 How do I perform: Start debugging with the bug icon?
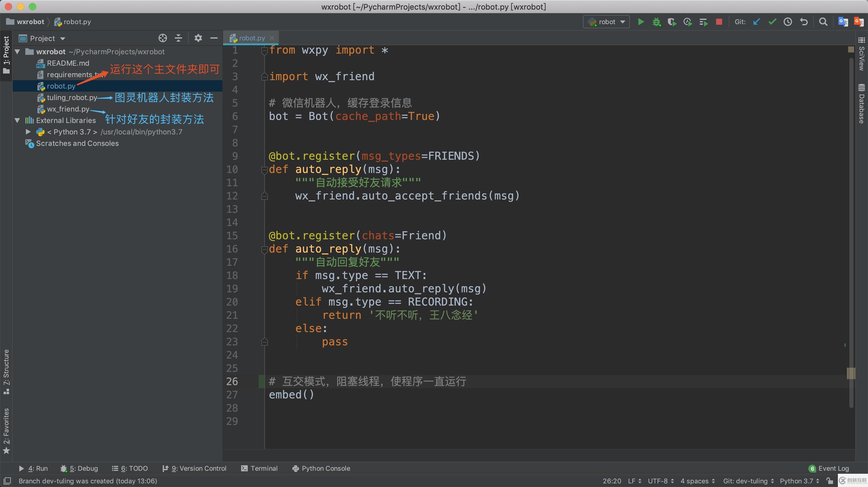click(x=656, y=22)
